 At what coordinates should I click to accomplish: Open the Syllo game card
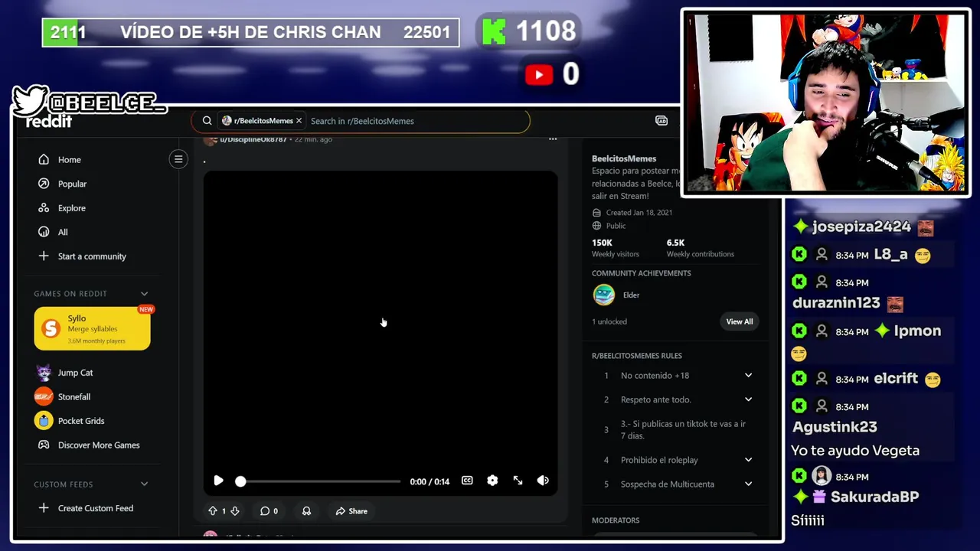92,329
